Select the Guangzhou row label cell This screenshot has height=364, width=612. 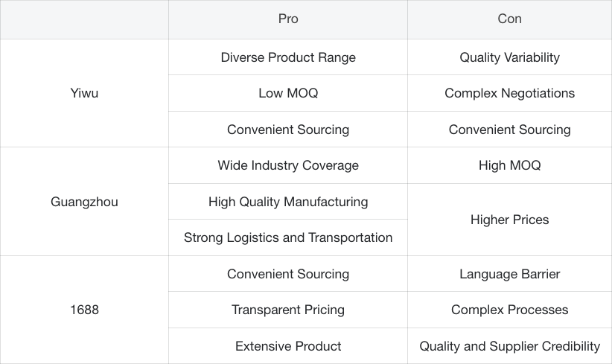pyautogui.click(x=84, y=202)
